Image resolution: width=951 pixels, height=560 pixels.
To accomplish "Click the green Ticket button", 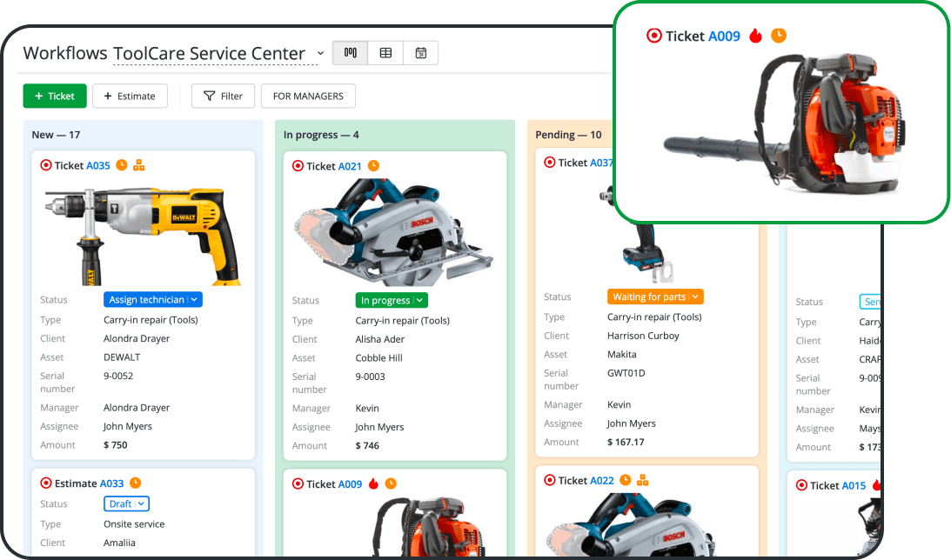I will point(55,96).
